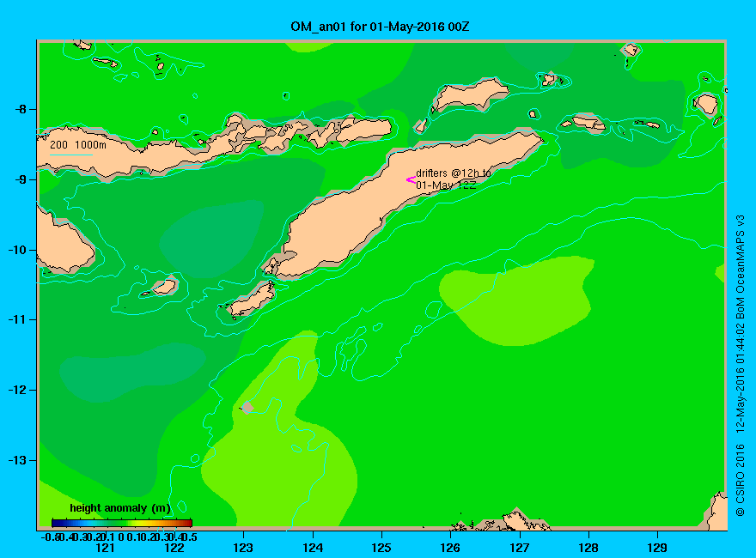756x558 pixels.
Task: Click the latitude axis label -10
Action: [17, 250]
